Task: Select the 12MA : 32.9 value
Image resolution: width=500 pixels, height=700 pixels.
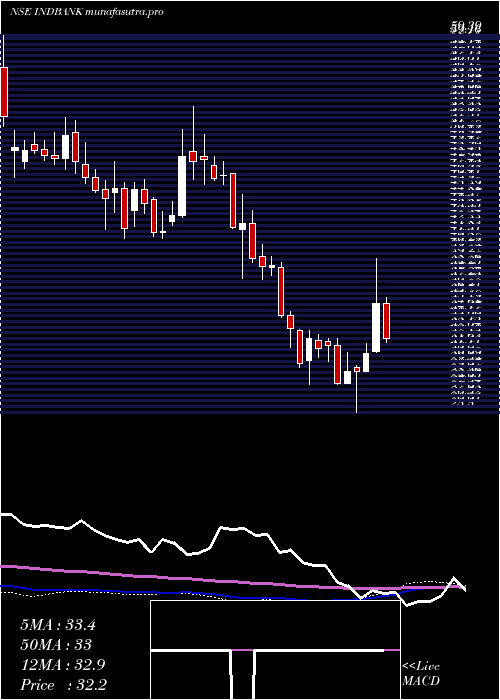Action: (63, 665)
